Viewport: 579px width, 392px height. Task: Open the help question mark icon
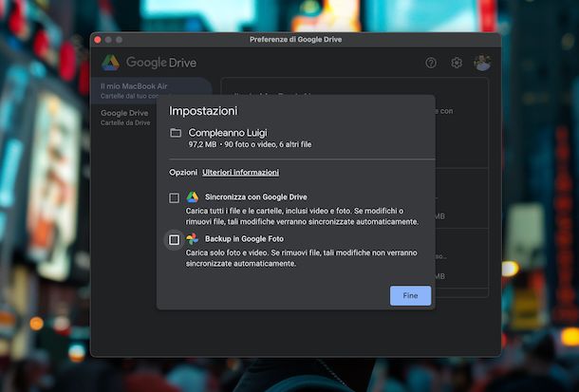click(431, 63)
